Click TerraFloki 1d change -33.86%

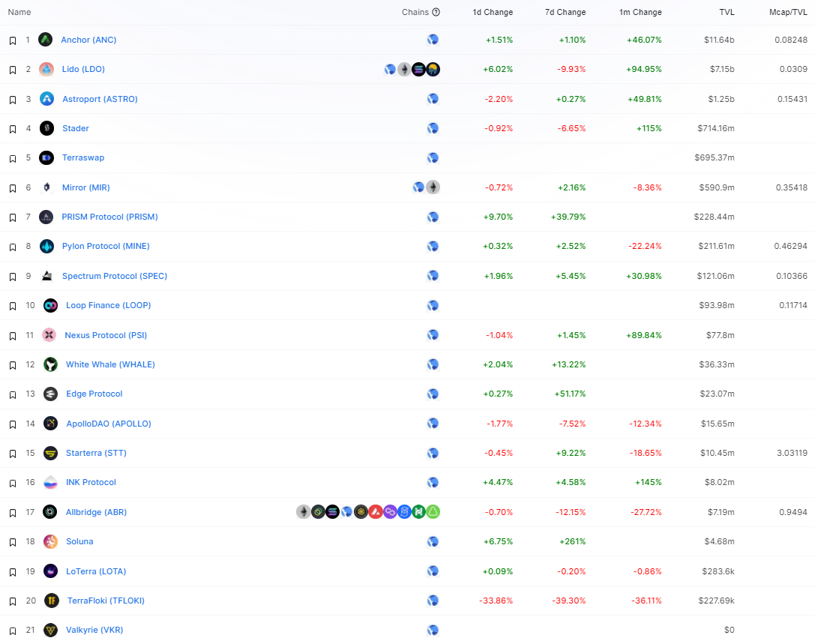click(496, 601)
